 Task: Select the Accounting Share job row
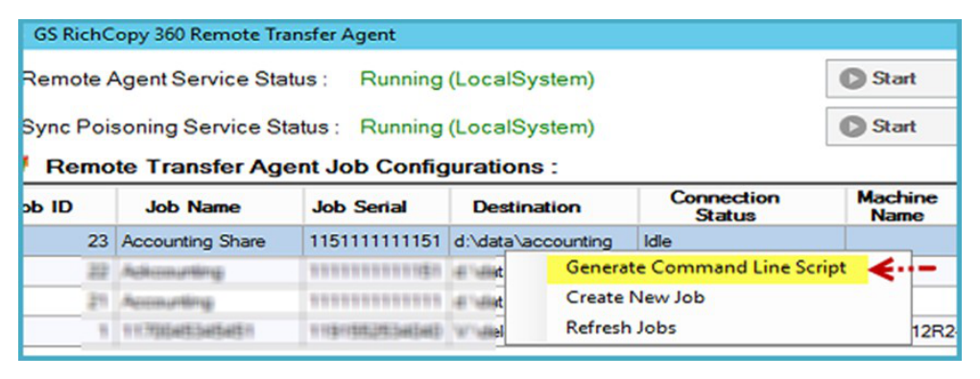click(490, 242)
